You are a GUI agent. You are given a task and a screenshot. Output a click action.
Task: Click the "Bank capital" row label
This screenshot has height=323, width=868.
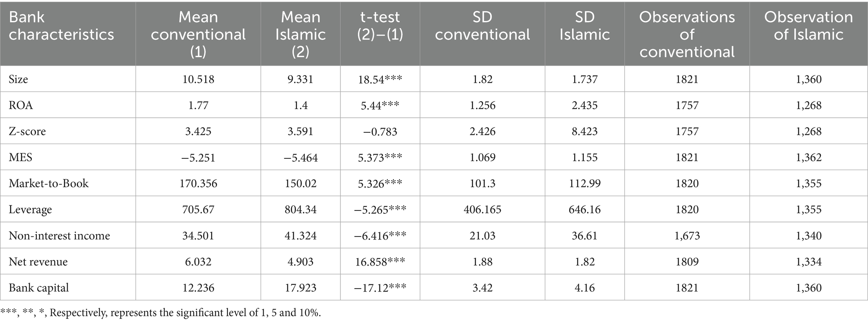[x=39, y=288]
